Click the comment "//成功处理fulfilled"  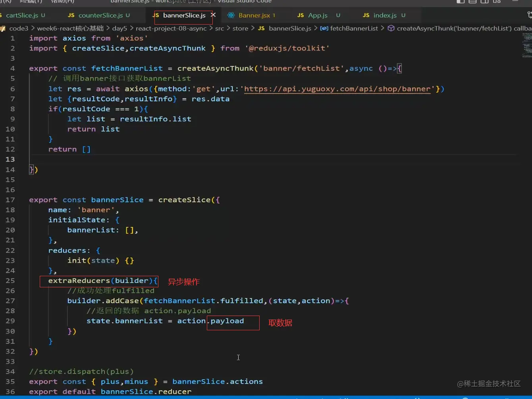(x=111, y=291)
